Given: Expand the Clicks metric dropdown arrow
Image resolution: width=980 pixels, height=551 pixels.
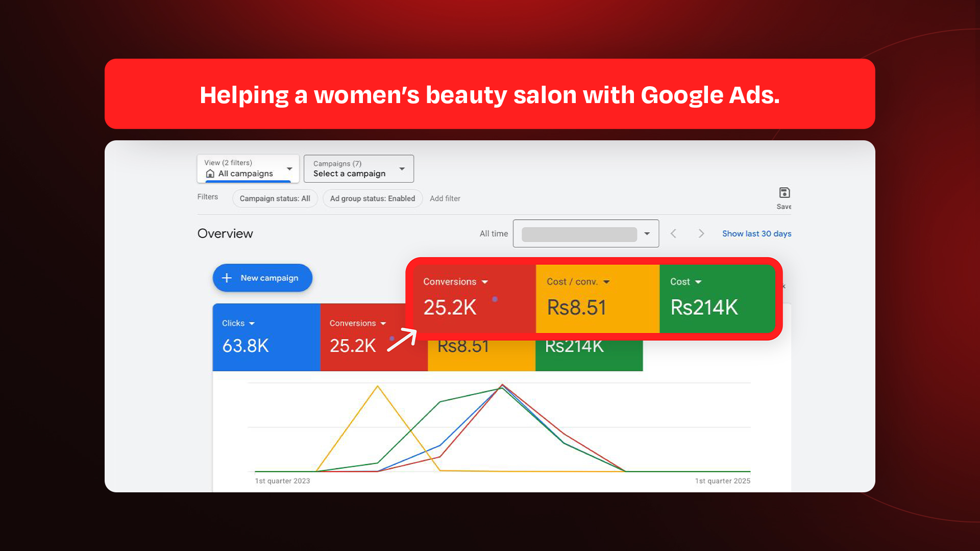Looking at the screenshot, I should 252,323.
